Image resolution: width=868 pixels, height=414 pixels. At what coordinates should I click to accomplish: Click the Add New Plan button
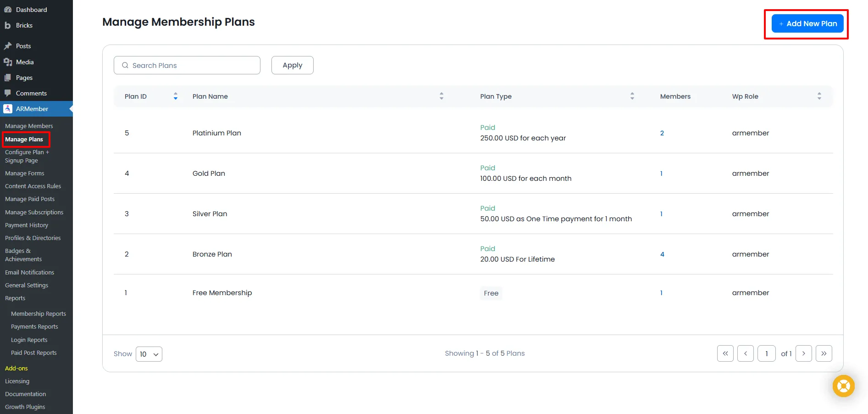(807, 24)
